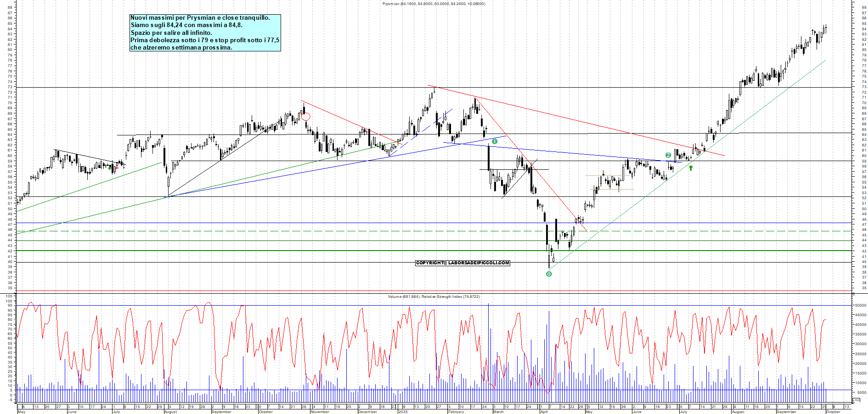This screenshot has width=868, height=414.
Task: Click the small red arrow marker near July 2024
Action: 116,168
